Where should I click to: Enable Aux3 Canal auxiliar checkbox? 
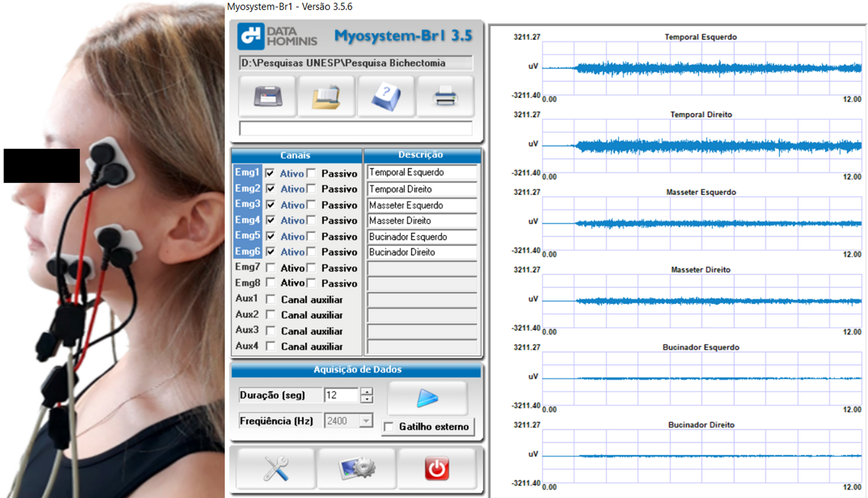[270, 330]
